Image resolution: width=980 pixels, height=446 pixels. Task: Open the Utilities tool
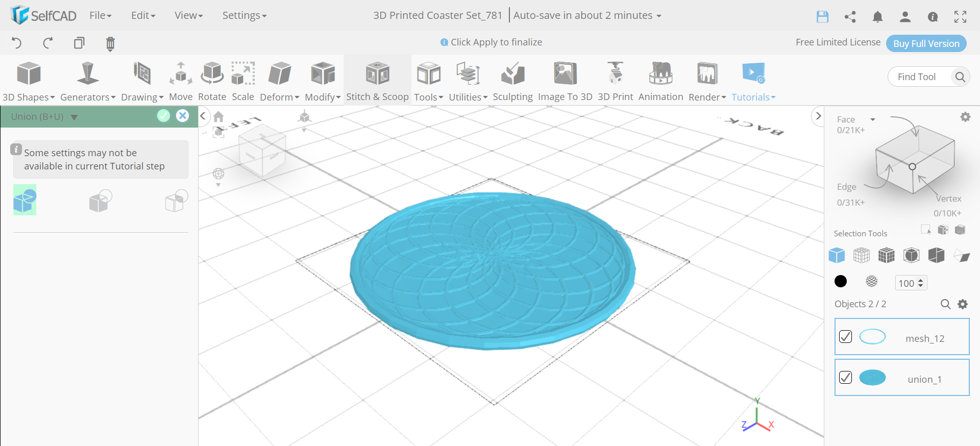coord(468,81)
